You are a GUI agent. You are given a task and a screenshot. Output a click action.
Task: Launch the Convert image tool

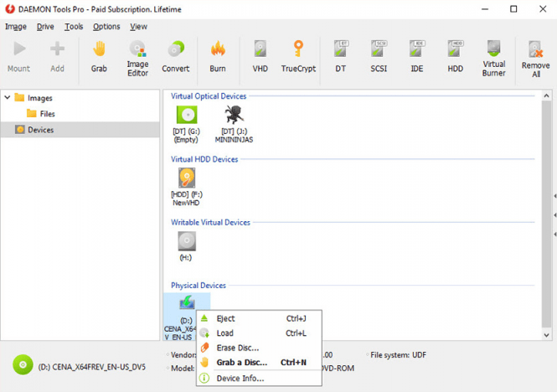pyautogui.click(x=176, y=57)
